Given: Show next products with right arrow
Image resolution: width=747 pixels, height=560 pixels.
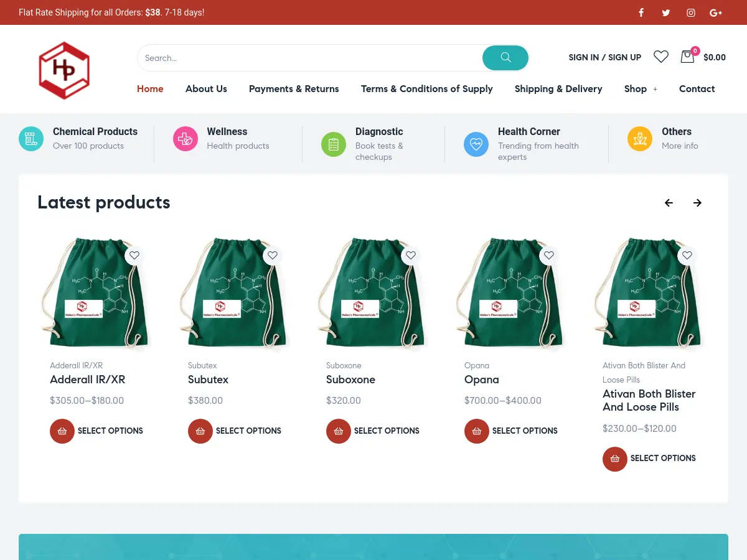Looking at the screenshot, I should (x=698, y=203).
